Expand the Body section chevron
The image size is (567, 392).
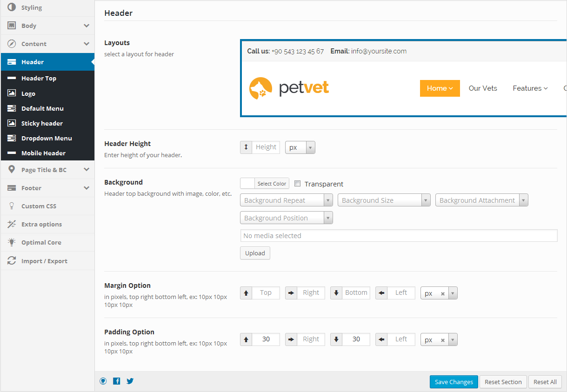point(87,26)
